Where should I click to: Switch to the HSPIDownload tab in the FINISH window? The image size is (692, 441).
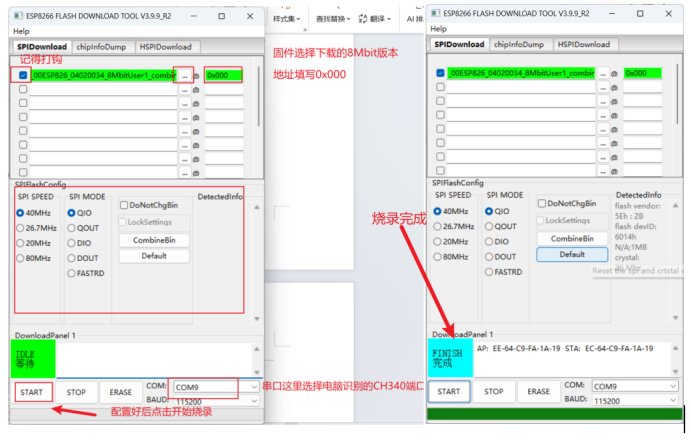tap(584, 45)
